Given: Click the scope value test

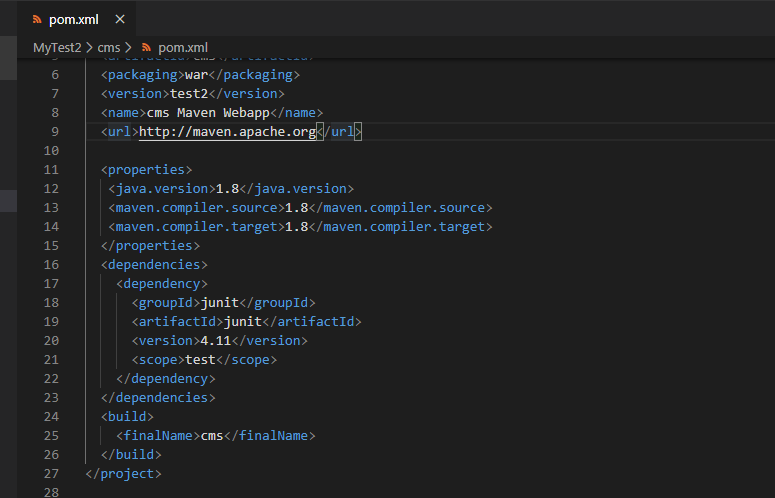Looking at the screenshot, I should pyautogui.click(x=200, y=359).
